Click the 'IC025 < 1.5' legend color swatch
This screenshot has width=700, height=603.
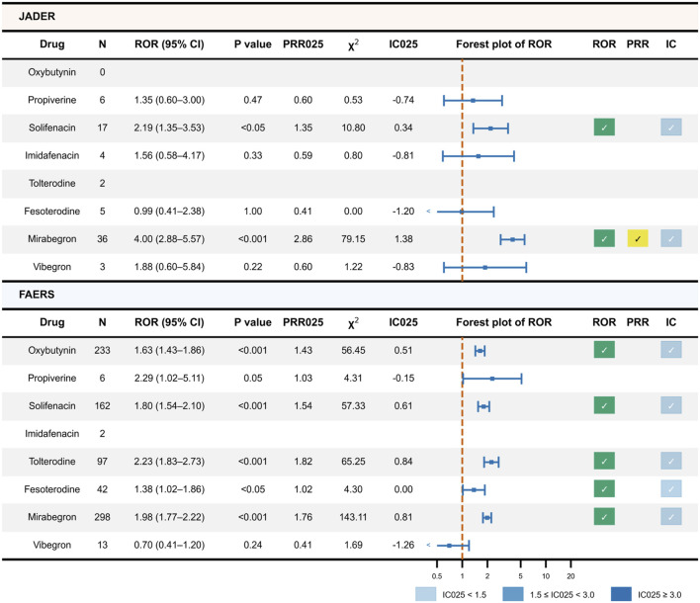coord(425,594)
